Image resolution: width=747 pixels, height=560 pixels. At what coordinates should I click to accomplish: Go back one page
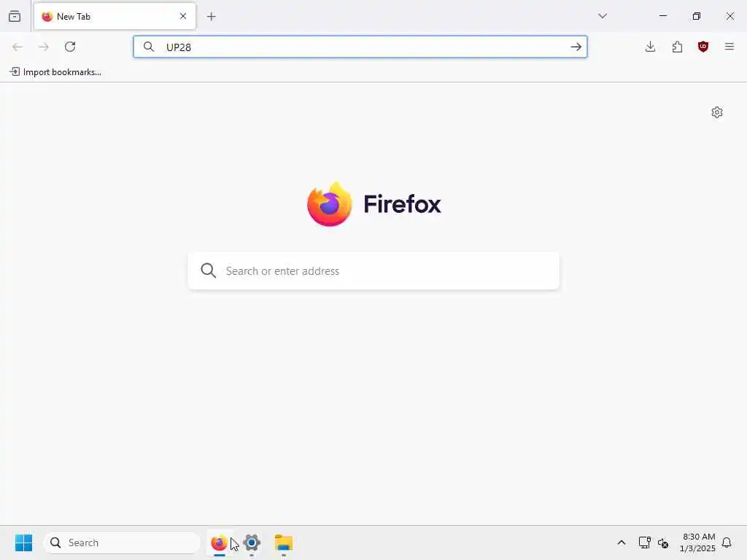point(18,47)
